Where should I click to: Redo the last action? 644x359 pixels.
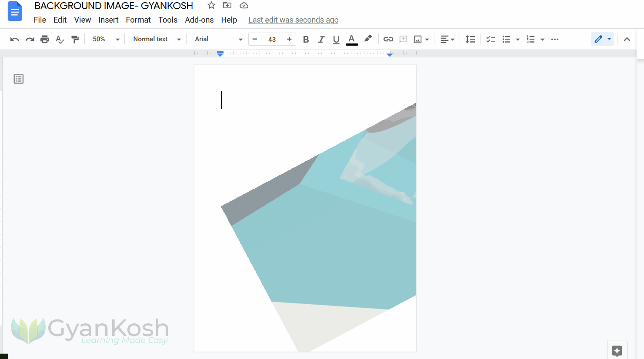(x=30, y=39)
